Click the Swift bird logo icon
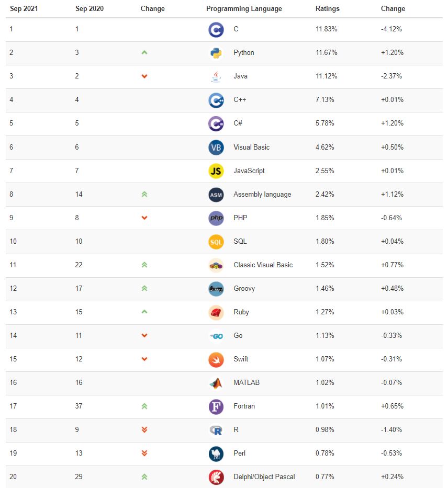The image size is (448, 488). [x=216, y=359]
